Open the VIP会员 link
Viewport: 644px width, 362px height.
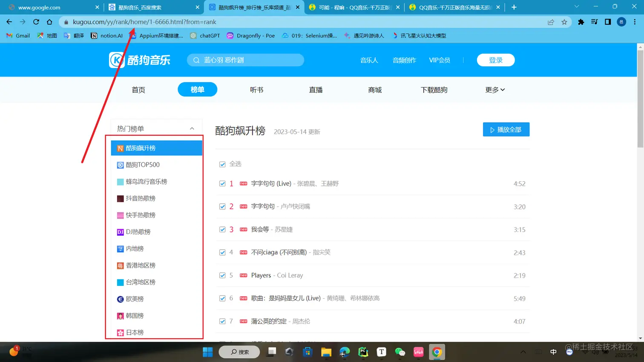coord(440,60)
